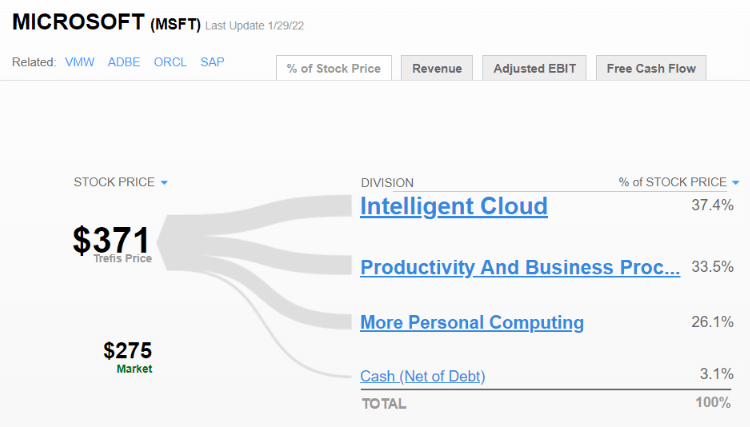Viewport: 750px width, 427px height.
Task: Select the % of Stock Price tab
Action: coord(334,68)
